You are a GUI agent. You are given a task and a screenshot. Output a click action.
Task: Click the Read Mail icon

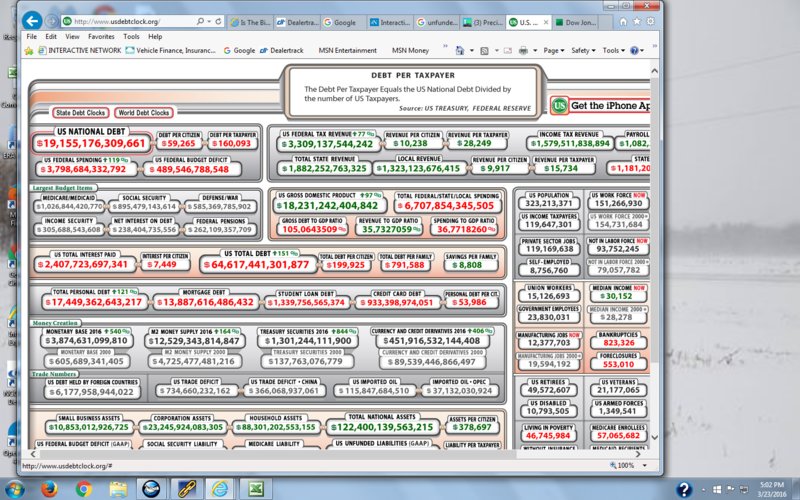[x=508, y=51]
